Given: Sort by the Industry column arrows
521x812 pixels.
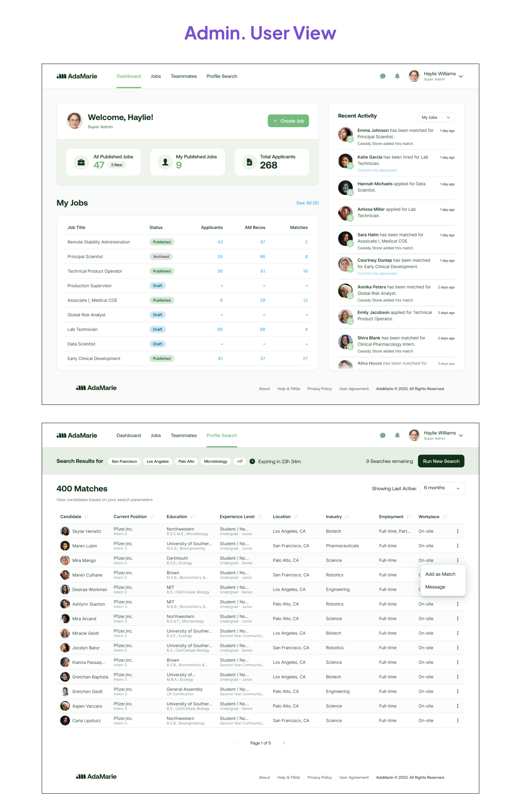Looking at the screenshot, I should tap(347, 517).
